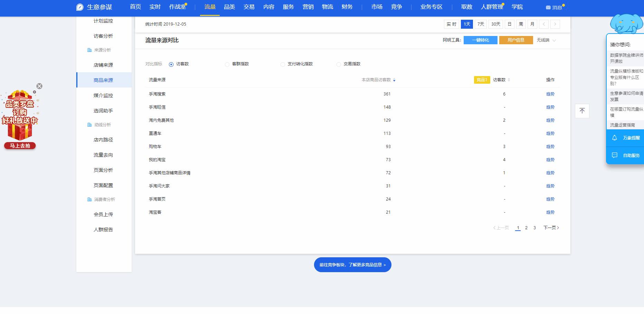Open 万象提醒 via the bell icon
The width and height of the screenshot is (644, 314).
[x=614, y=138]
